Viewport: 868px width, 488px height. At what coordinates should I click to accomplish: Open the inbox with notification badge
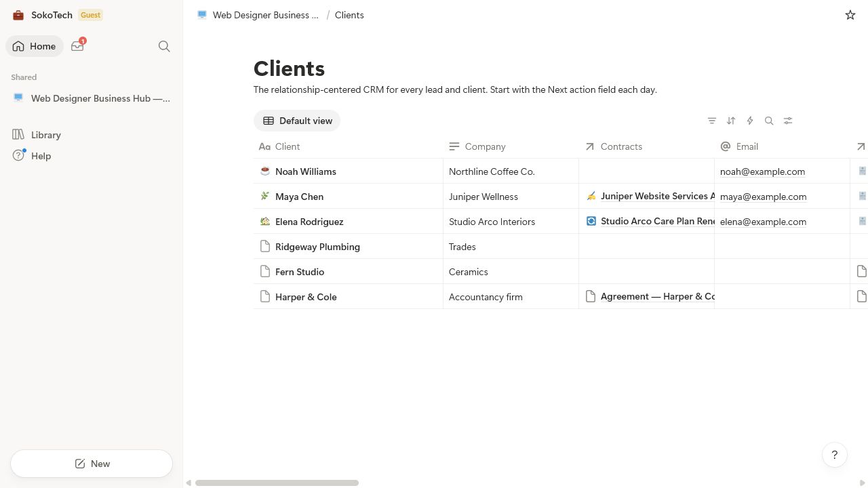[78, 46]
